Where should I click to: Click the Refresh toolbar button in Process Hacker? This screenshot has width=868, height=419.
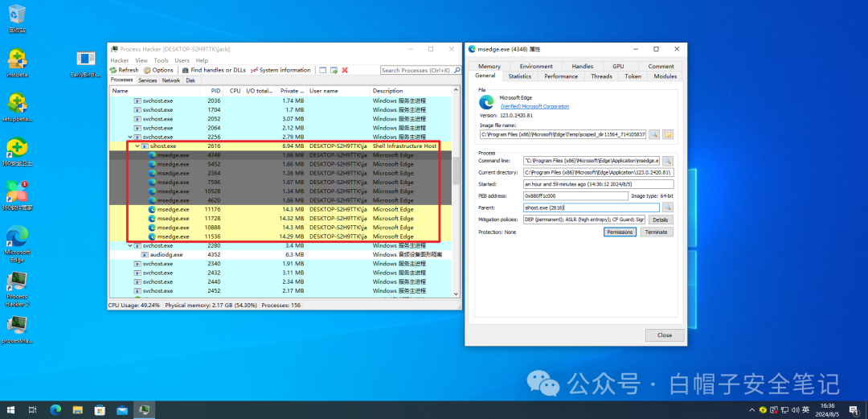coord(124,71)
